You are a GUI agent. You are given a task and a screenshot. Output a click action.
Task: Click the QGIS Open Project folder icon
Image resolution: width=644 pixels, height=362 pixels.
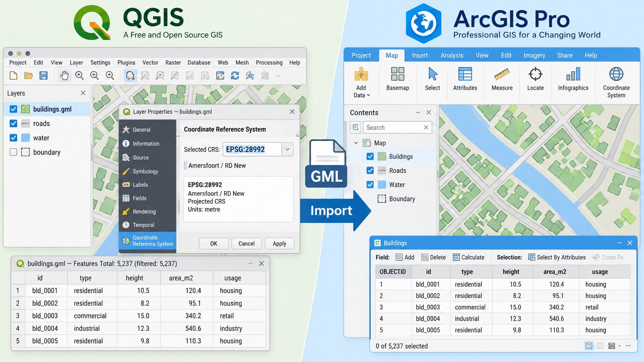[29, 75]
